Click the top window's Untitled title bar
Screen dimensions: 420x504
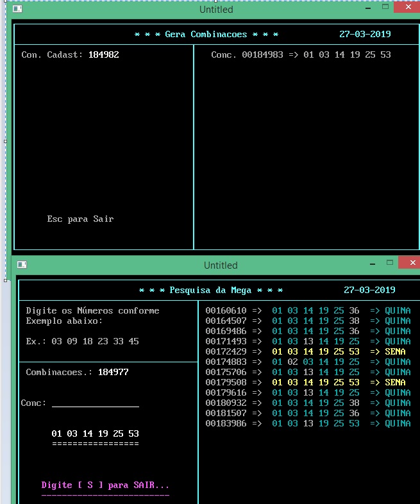click(216, 10)
